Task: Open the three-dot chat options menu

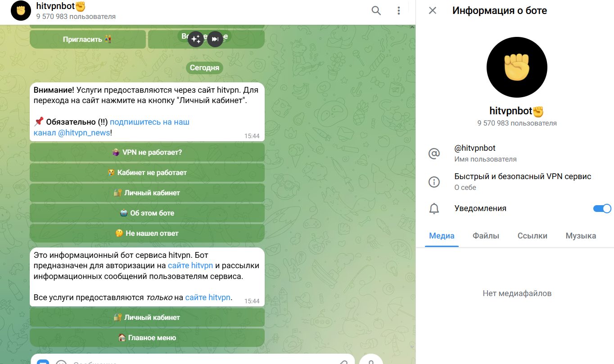Action: [x=399, y=10]
